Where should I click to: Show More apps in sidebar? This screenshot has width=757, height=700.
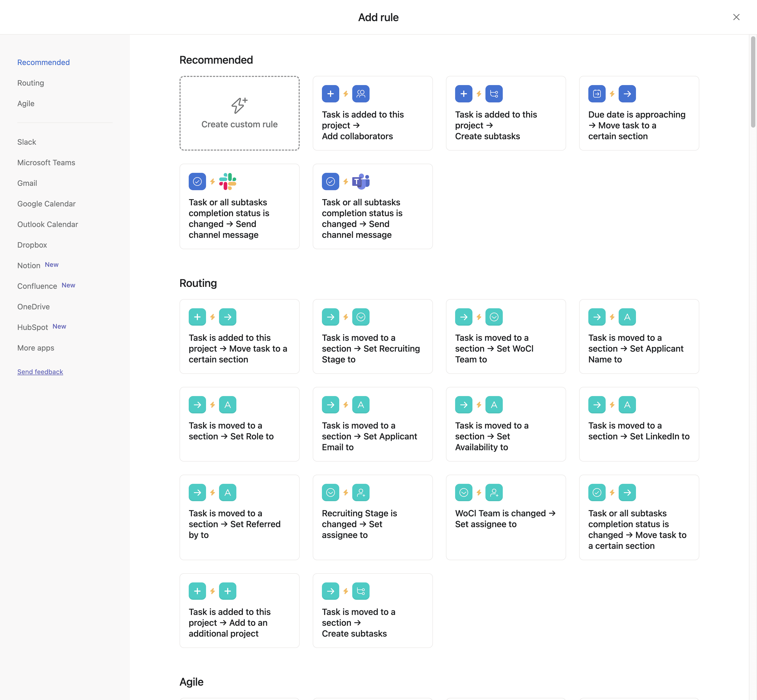(35, 348)
